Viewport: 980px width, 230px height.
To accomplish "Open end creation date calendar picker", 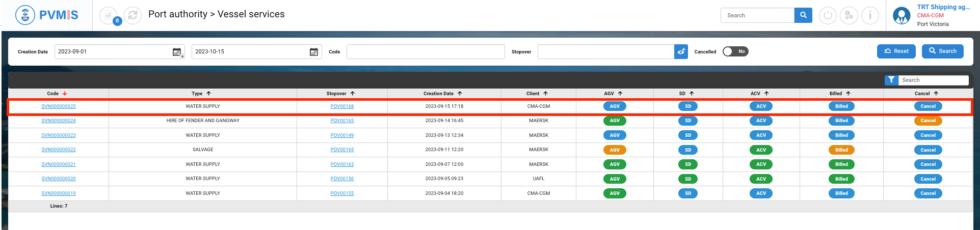I will tap(314, 52).
